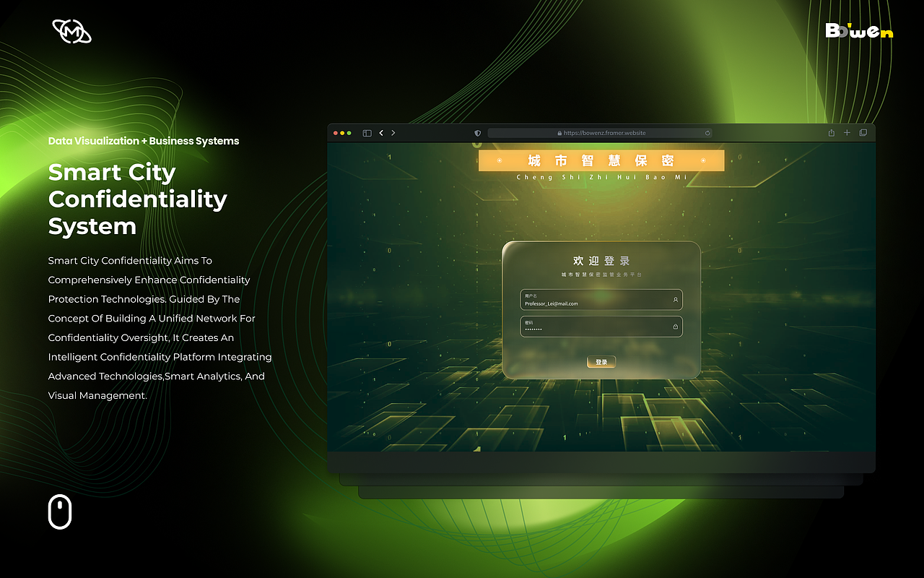Go forward using the browser forward arrow
Screen dimensions: 924x578
click(393, 133)
